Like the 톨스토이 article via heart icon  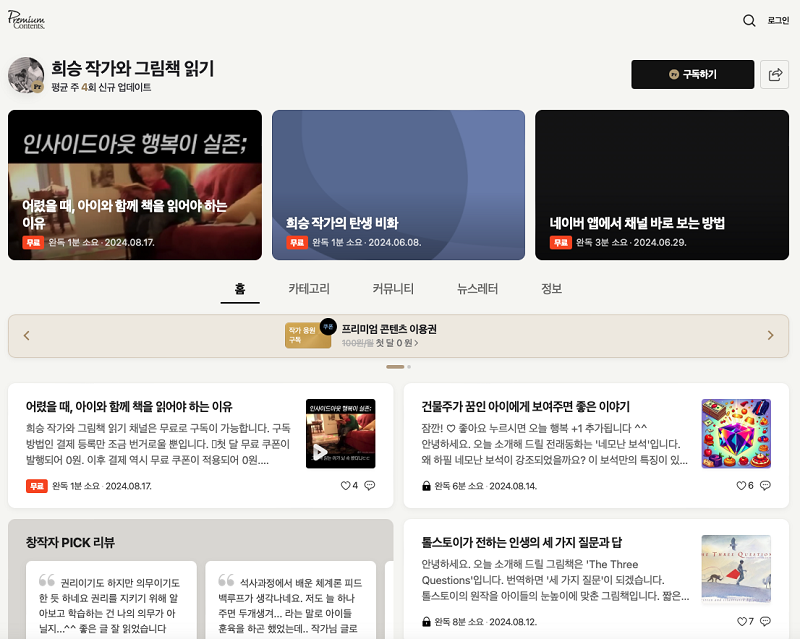(740, 621)
